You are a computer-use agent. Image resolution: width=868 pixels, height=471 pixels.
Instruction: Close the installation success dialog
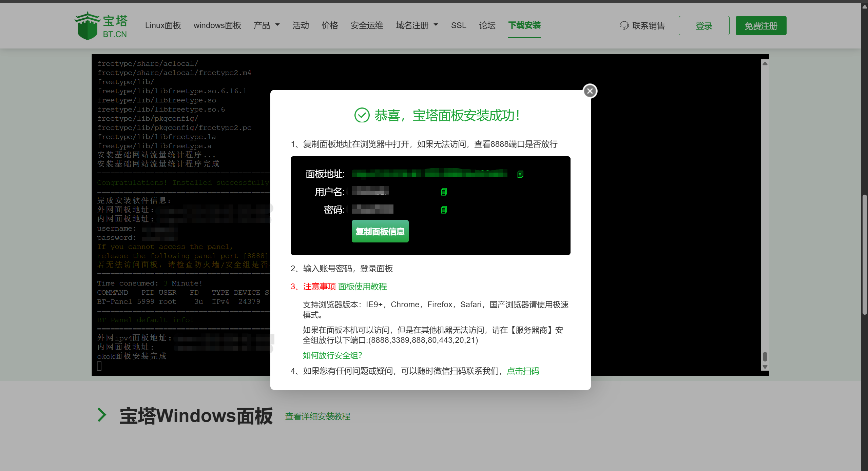click(590, 91)
